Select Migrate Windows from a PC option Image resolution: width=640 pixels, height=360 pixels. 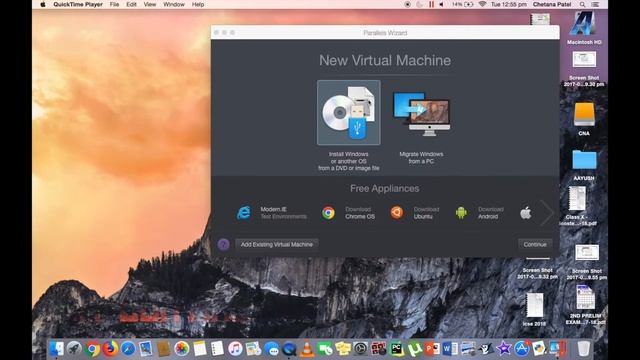(421, 113)
